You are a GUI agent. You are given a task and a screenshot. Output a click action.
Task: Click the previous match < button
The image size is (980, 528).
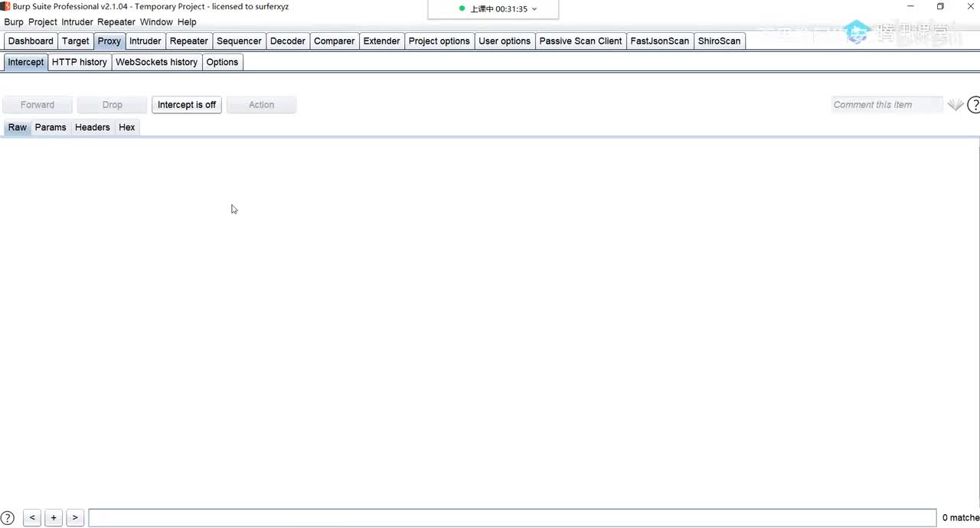32,518
